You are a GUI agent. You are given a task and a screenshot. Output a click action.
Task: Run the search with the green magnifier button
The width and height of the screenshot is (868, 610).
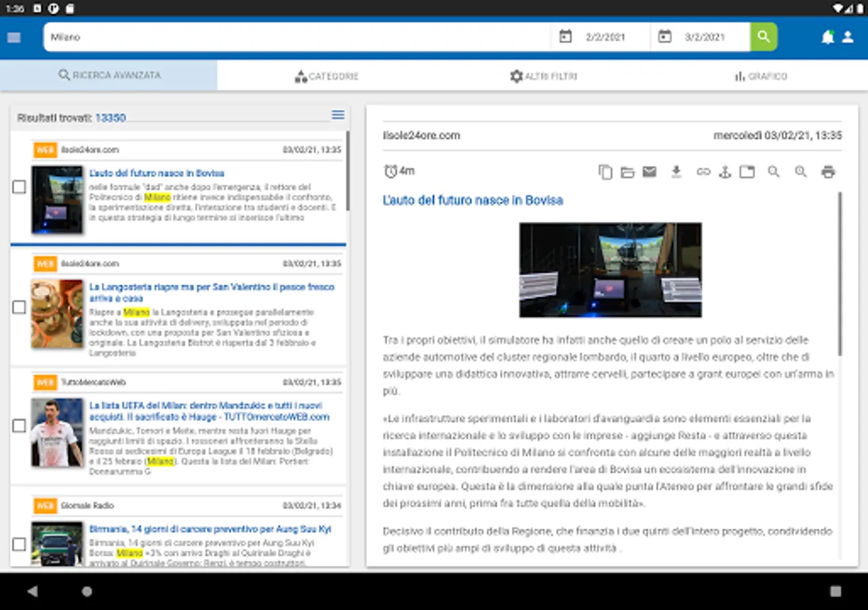coord(764,37)
